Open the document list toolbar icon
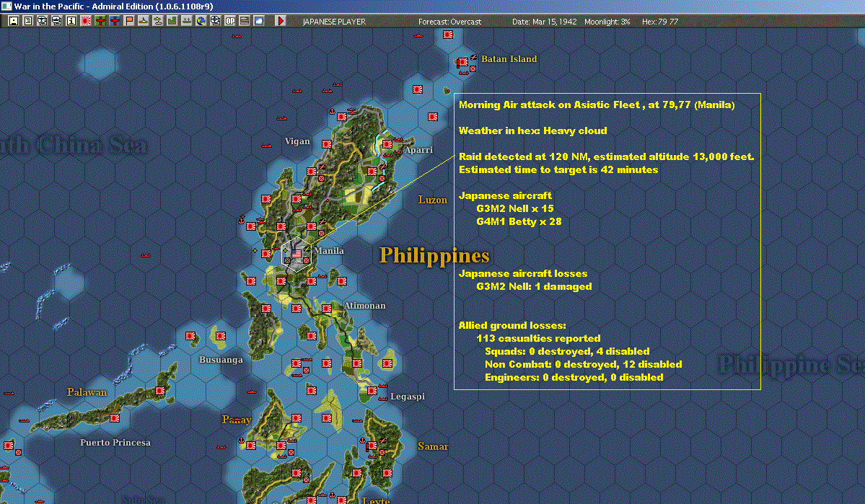The width and height of the screenshot is (865, 504). (28, 21)
